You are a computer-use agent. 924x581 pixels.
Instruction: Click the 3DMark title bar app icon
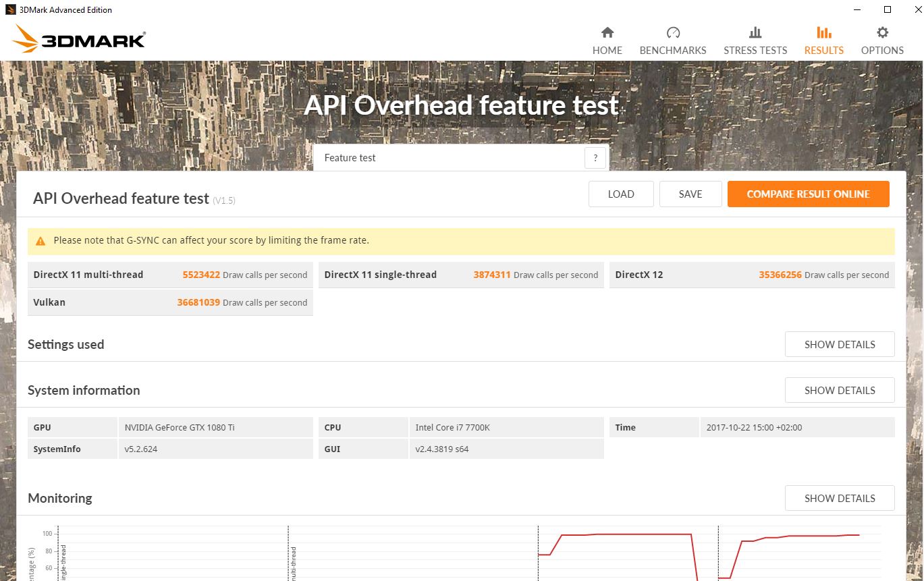click(11, 9)
